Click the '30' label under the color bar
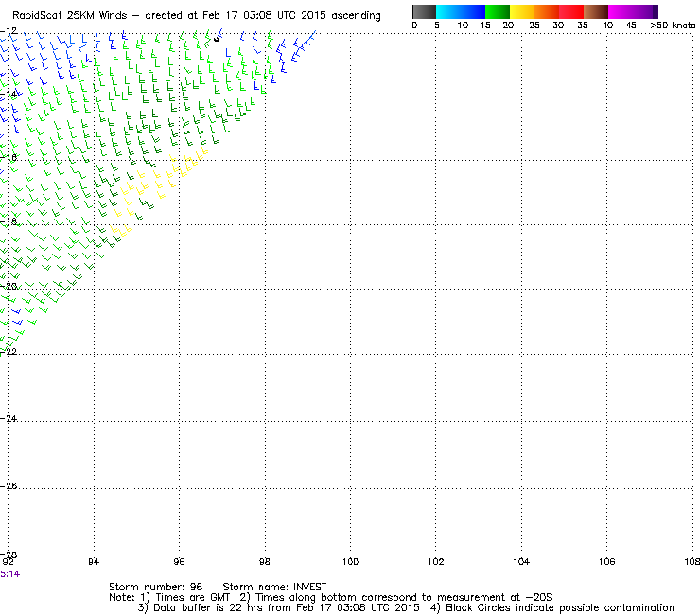 pos(558,26)
